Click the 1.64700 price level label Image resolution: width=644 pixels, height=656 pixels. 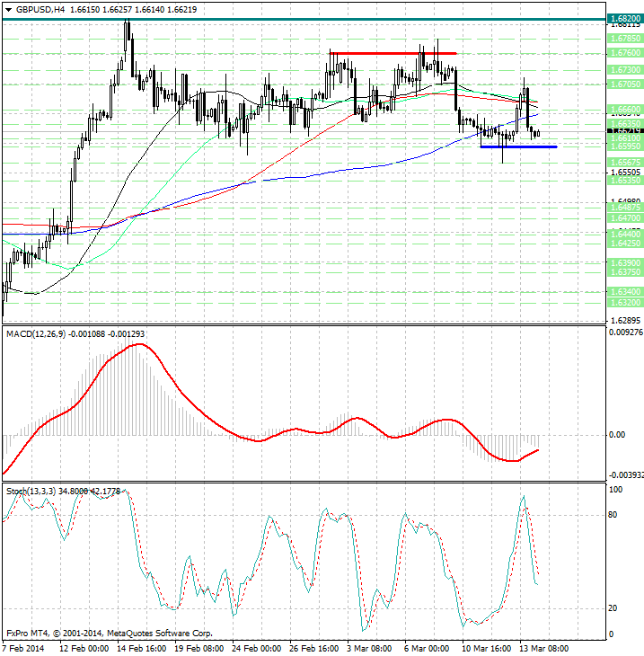coord(625,218)
